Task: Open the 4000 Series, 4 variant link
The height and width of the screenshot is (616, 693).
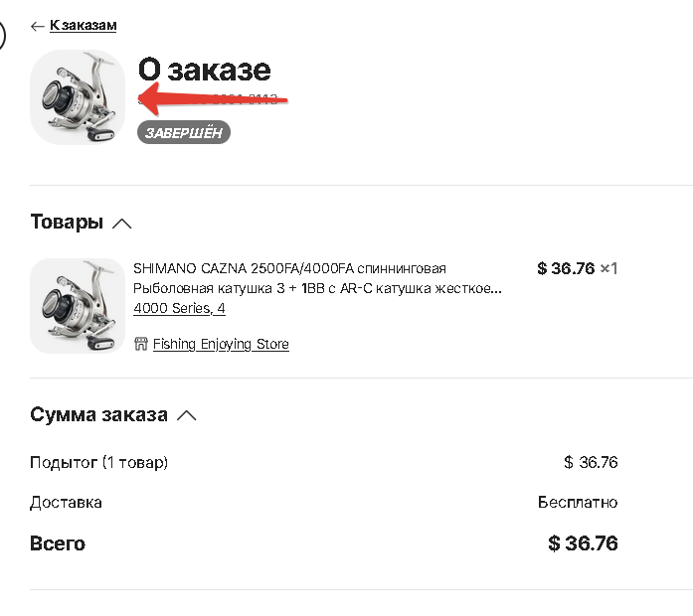Action: (x=179, y=308)
